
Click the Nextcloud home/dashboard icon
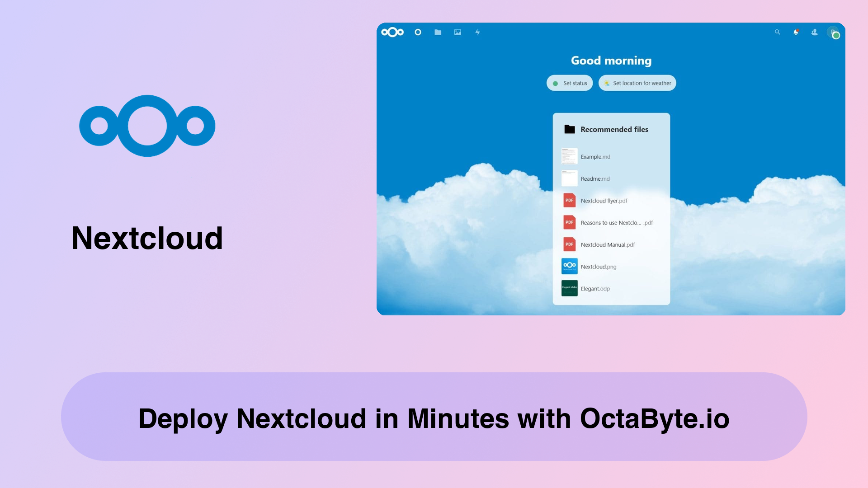coord(418,32)
